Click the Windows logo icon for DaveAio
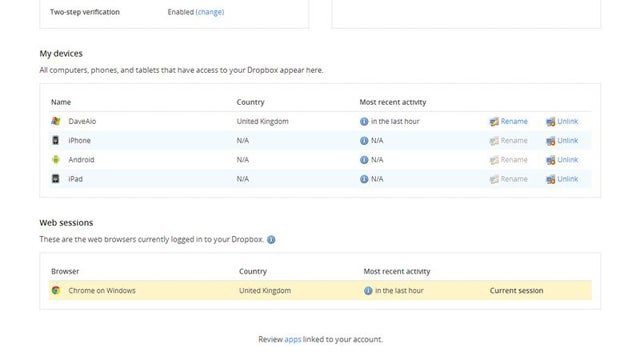Viewport: 640px width, 360px height. [56, 121]
